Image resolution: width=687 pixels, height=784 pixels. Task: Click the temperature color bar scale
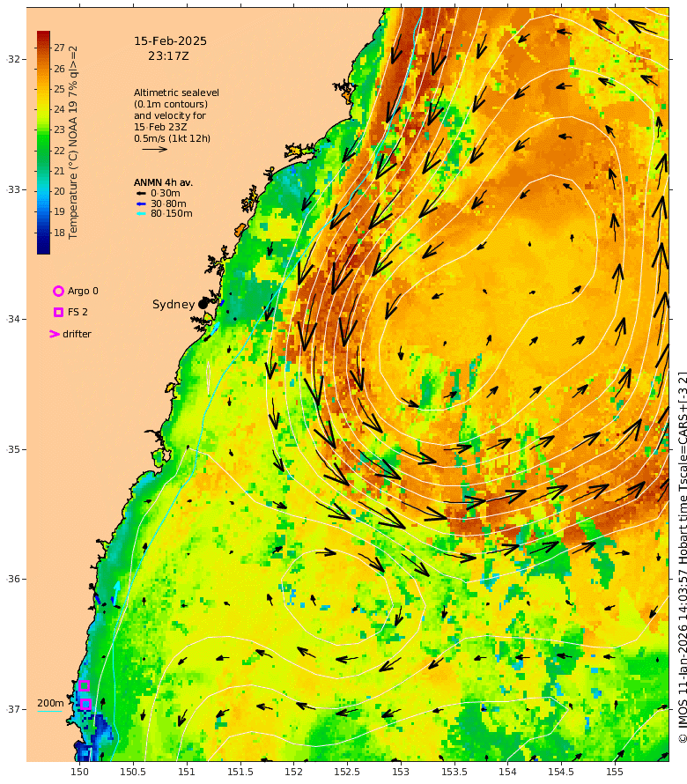(43, 143)
